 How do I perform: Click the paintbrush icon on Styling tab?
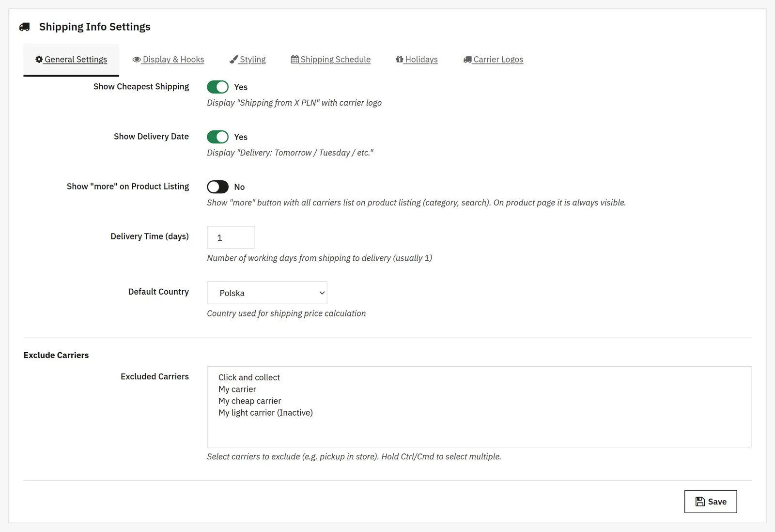(233, 59)
